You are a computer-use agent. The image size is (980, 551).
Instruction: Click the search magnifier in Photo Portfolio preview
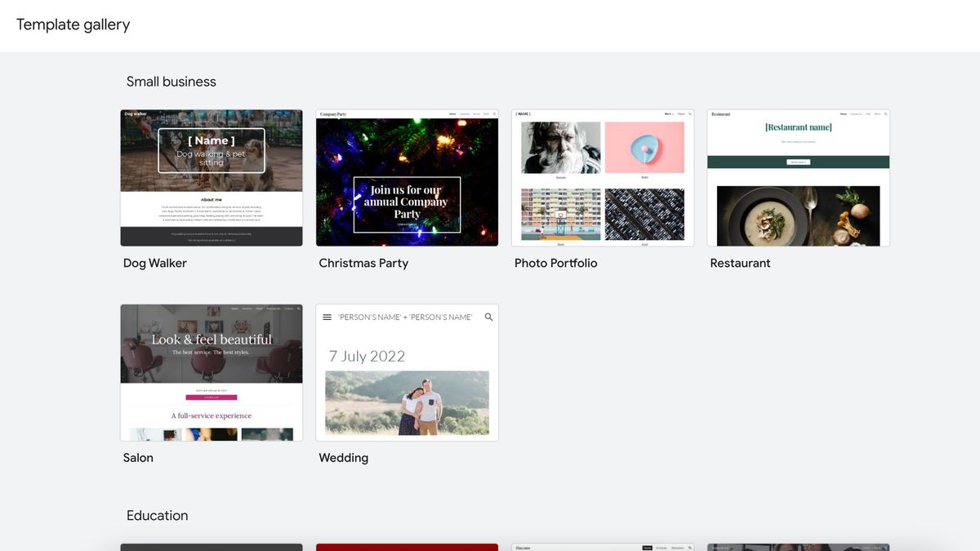[690, 113]
